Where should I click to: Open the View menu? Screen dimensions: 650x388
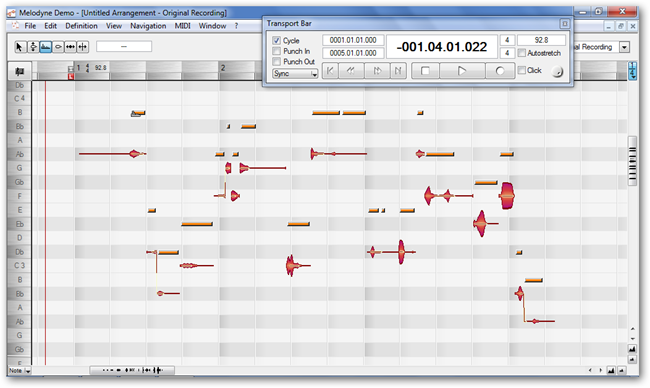[x=114, y=26]
